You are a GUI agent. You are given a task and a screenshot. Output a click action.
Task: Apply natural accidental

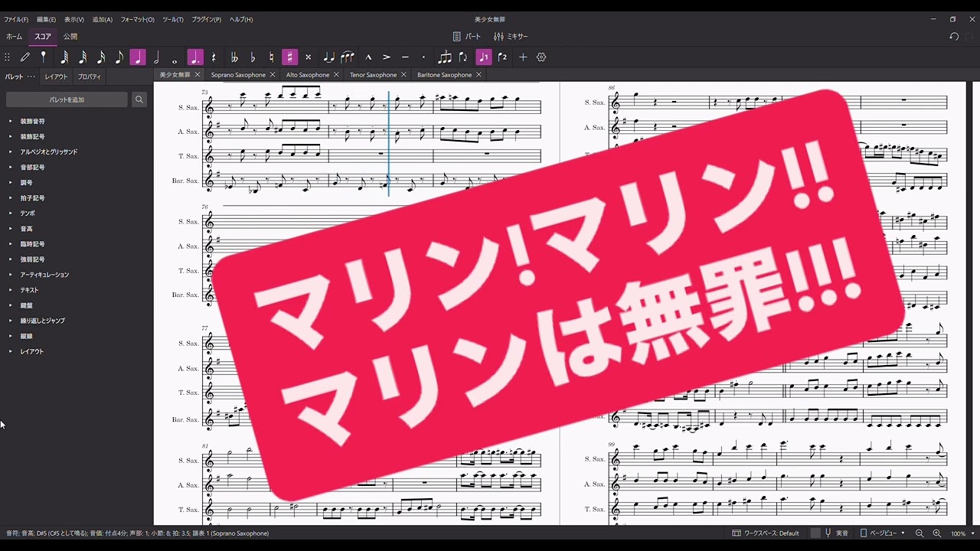click(271, 57)
